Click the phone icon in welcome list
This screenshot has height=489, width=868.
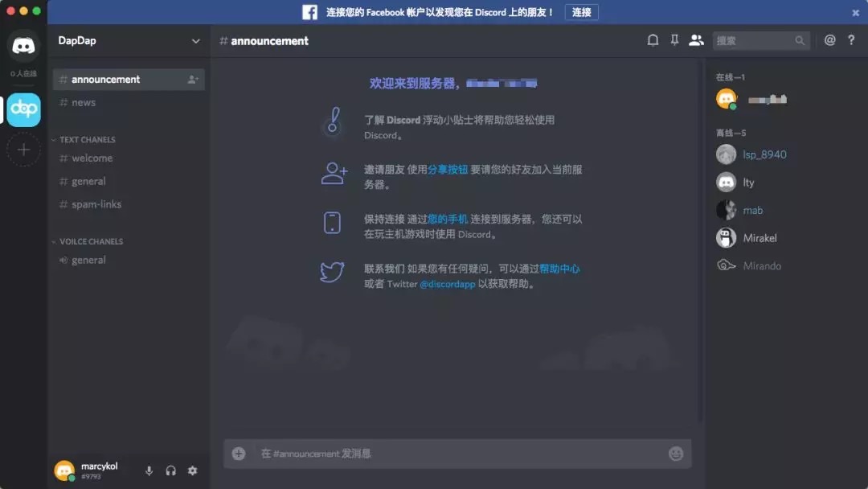click(x=332, y=223)
